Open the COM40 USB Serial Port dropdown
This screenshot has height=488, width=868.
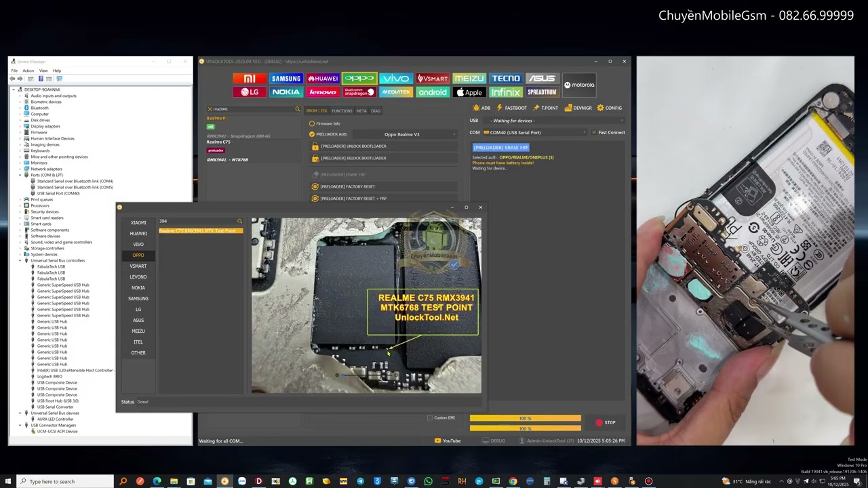click(536, 133)
